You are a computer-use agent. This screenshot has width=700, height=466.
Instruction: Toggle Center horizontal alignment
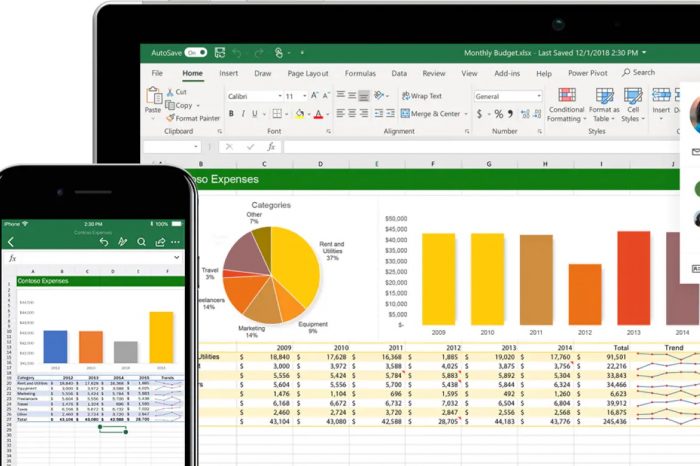pyautogui.click(x=352, y=113)
